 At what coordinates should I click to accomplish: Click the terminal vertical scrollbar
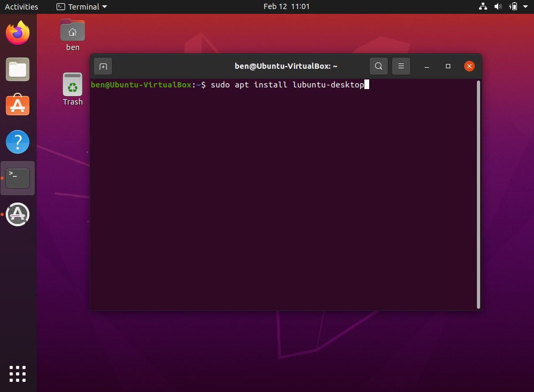479,195
